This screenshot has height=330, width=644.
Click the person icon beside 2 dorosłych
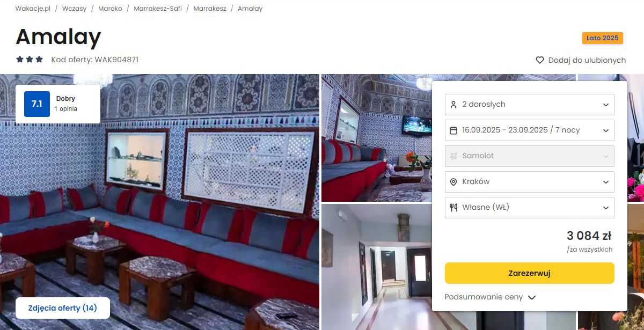click(453, 104)
